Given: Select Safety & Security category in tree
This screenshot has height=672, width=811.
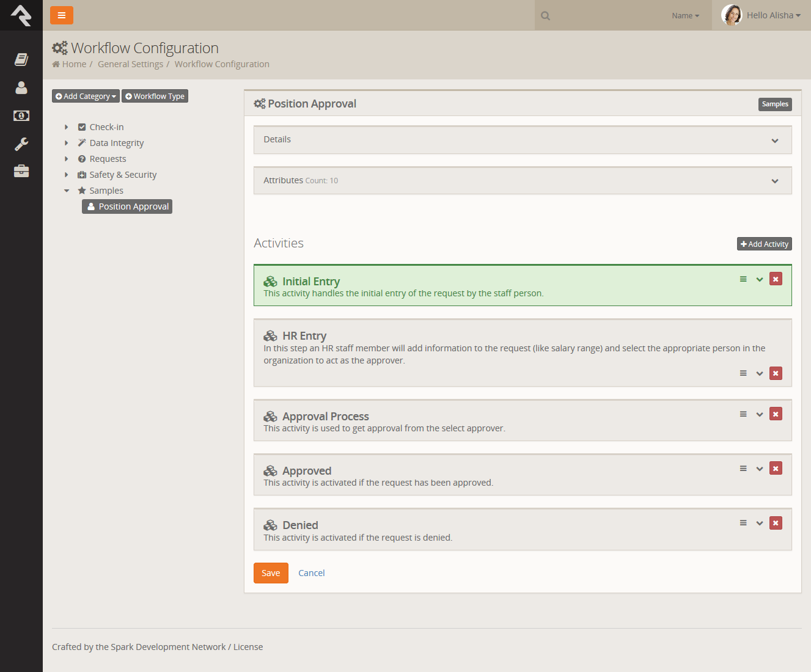Looking at the screenshot, I should click(123, 175).
